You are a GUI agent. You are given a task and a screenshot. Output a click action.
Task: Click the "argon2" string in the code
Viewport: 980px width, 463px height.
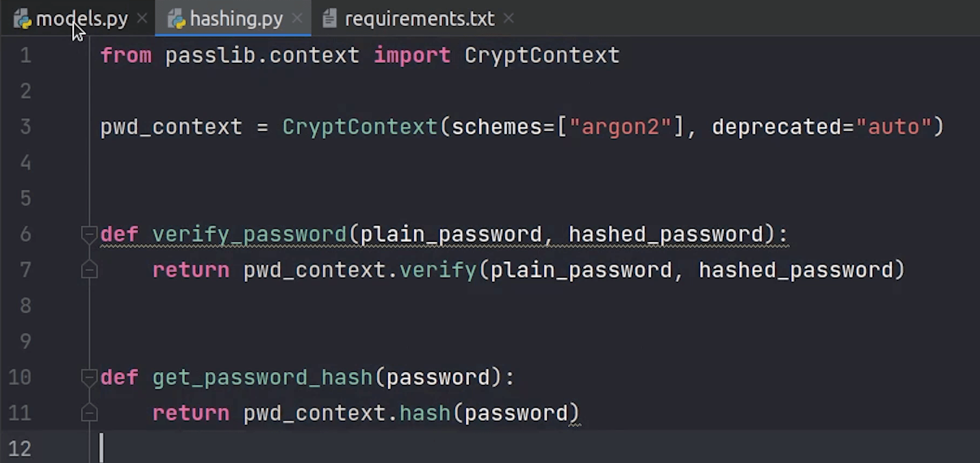(x=620, y=127)
